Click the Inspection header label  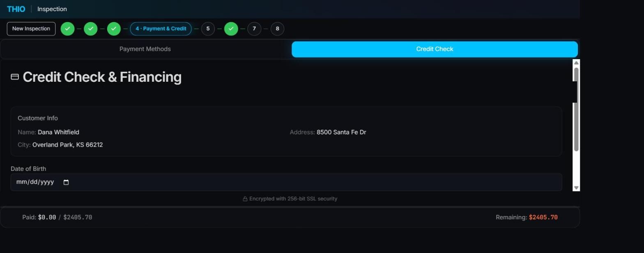pos(52,9)
